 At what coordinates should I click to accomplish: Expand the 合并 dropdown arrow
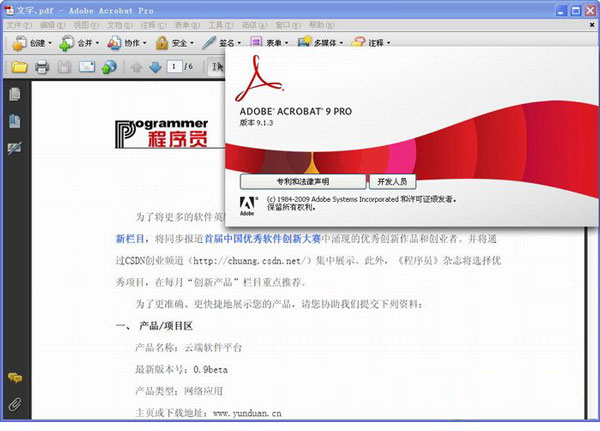coord(97,43)
